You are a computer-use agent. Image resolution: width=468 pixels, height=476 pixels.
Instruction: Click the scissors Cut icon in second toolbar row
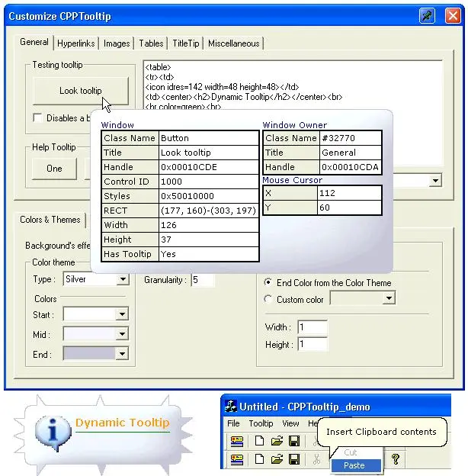tap(316, 459)
